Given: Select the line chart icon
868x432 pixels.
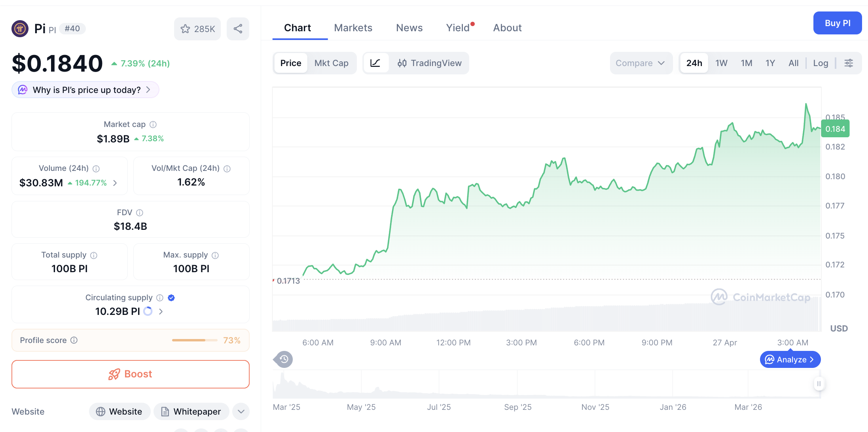Looking at the screenshot, I should click(x=376, y=63).
